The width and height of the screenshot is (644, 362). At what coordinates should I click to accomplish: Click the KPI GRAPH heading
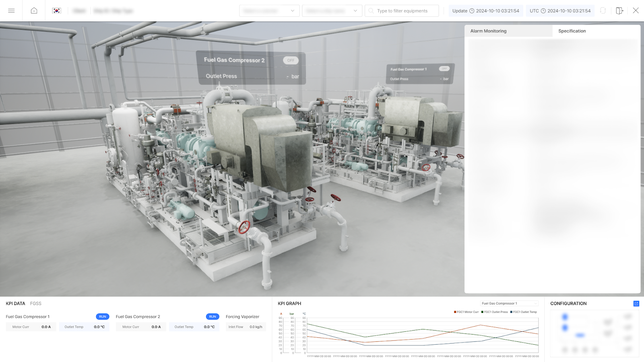tap(289, 304)
